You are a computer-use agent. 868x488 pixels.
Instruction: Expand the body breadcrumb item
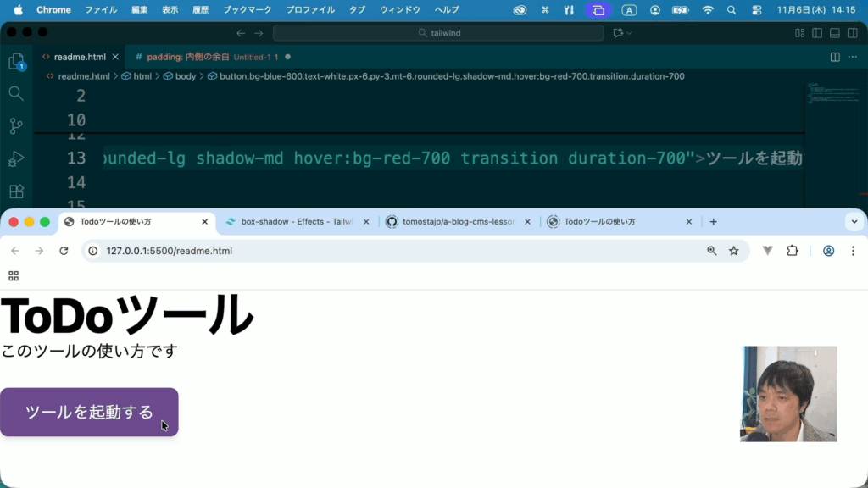[x=185, y=76]
